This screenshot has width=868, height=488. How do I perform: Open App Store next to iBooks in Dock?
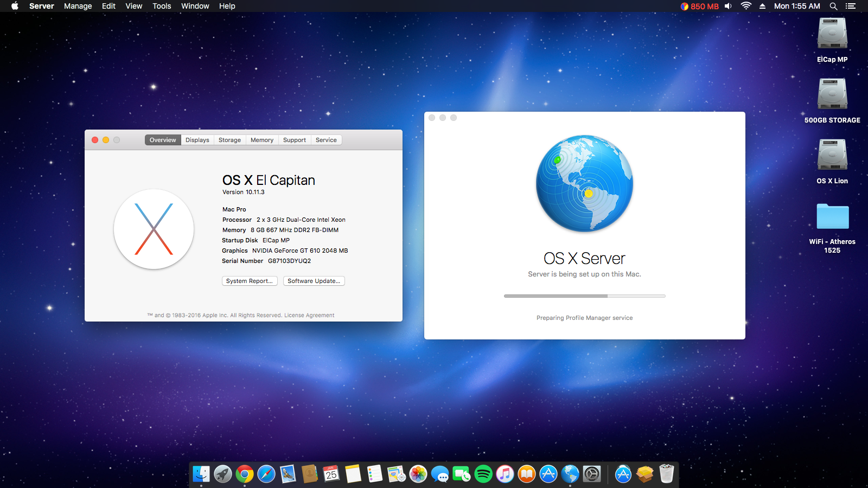(548, 474)
